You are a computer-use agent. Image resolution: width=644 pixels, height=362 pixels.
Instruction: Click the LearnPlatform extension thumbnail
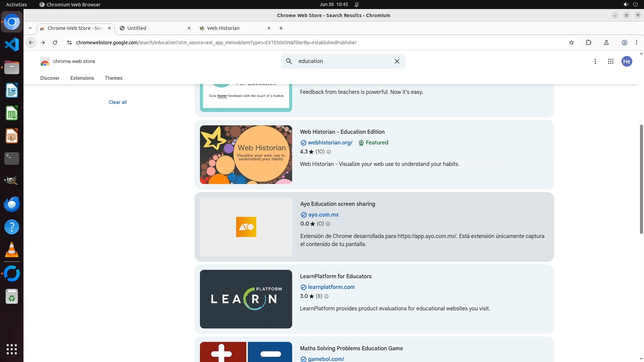[x=246, y=299]
